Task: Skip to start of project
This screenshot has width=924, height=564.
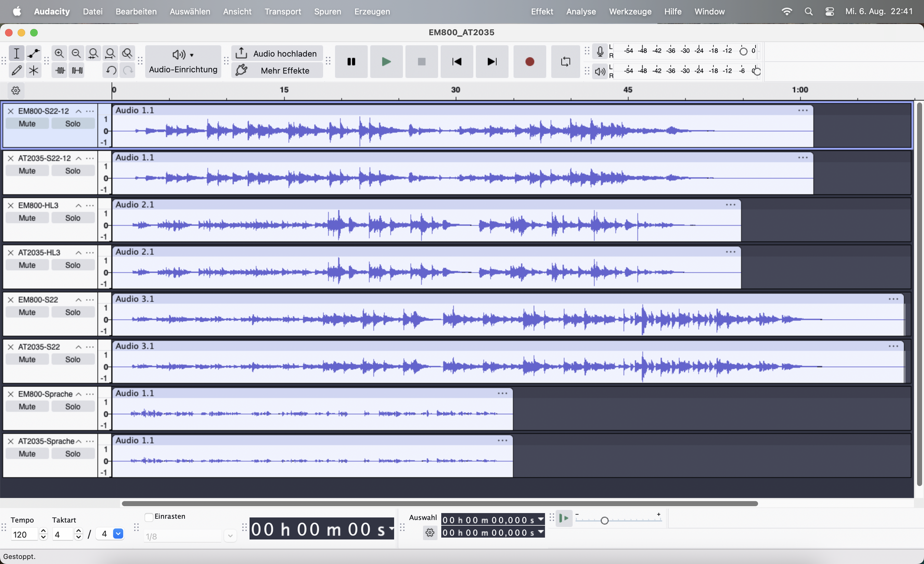Action: click(x=457, y=62)
